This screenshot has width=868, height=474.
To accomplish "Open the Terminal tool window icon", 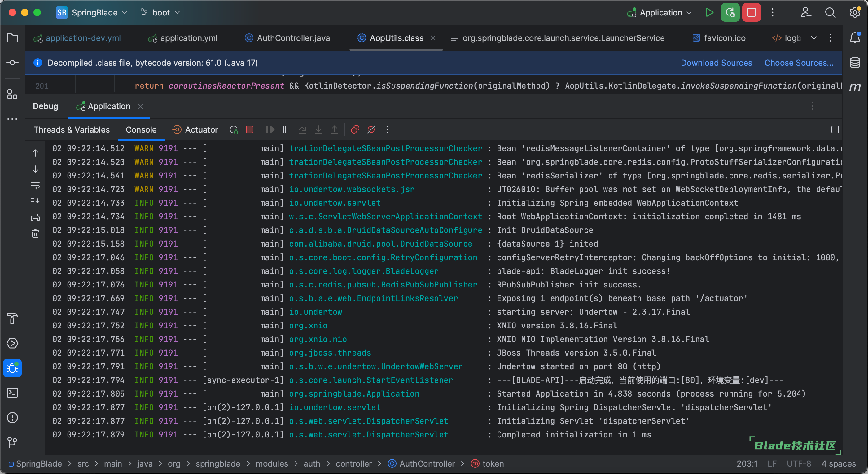I will 12,393.
